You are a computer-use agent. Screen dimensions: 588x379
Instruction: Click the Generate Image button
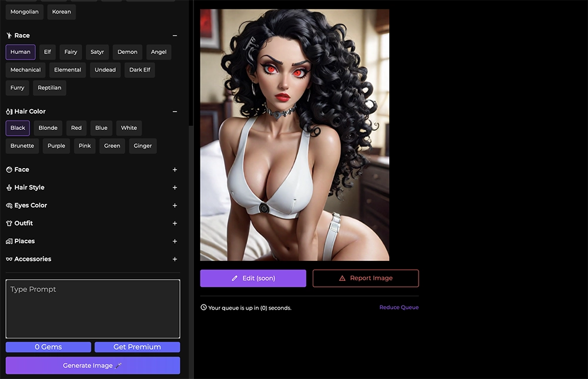(x=92, y=365)
